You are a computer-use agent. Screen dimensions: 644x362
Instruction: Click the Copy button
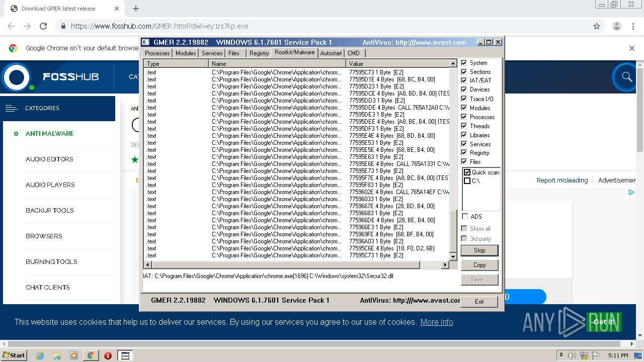tap(479, 265)
